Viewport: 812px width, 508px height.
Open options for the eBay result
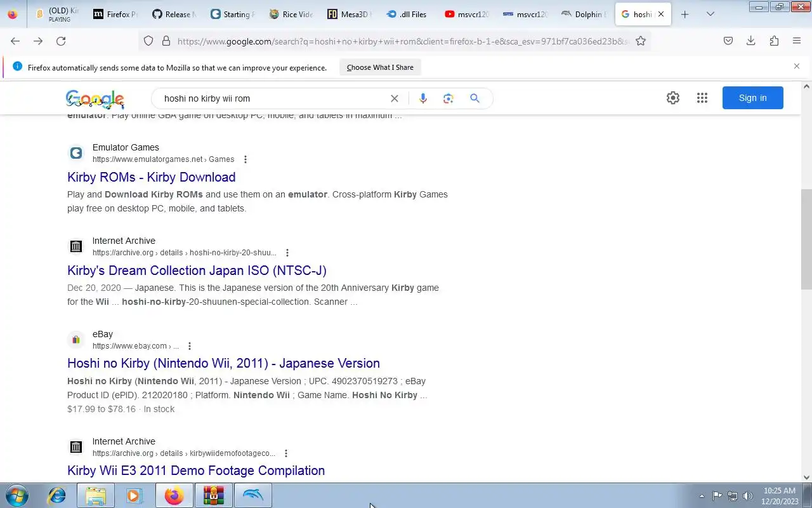point(190,346)
